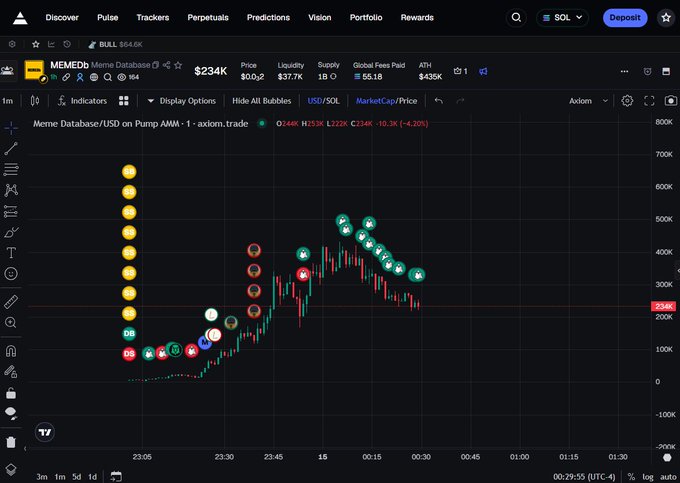Open the Rewards page

point(417,18)
